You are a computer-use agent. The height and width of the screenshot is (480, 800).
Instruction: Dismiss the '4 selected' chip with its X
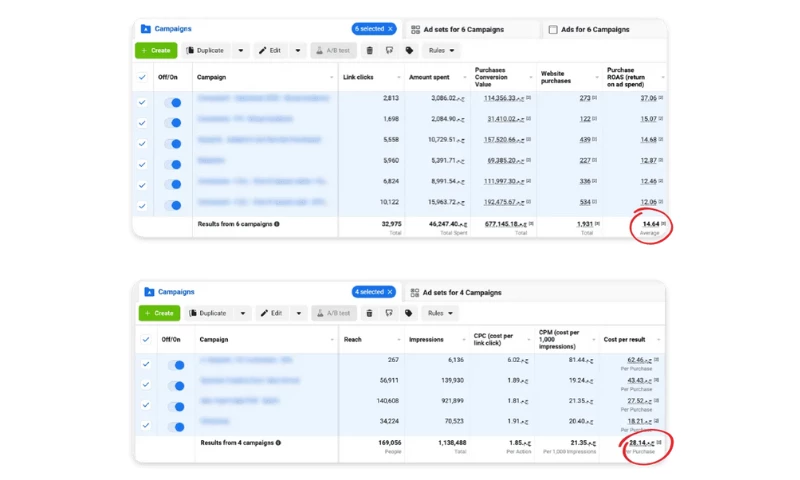(391, 292)
